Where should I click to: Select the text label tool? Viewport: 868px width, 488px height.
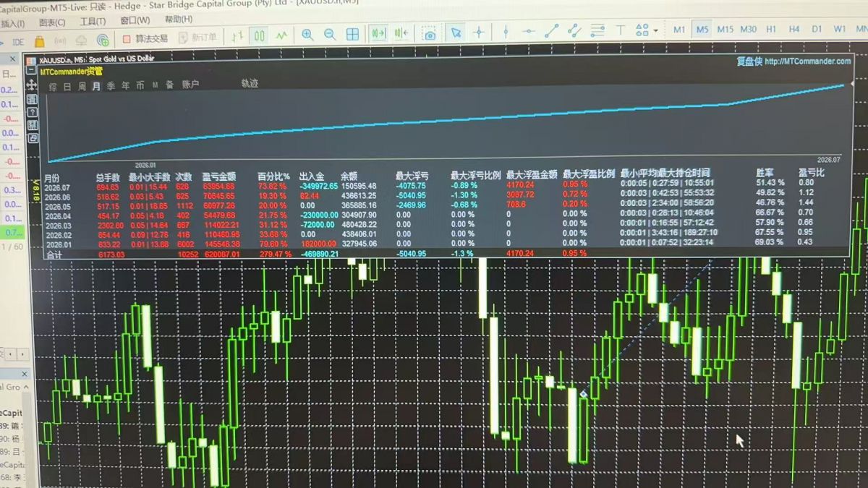(620, 30)
